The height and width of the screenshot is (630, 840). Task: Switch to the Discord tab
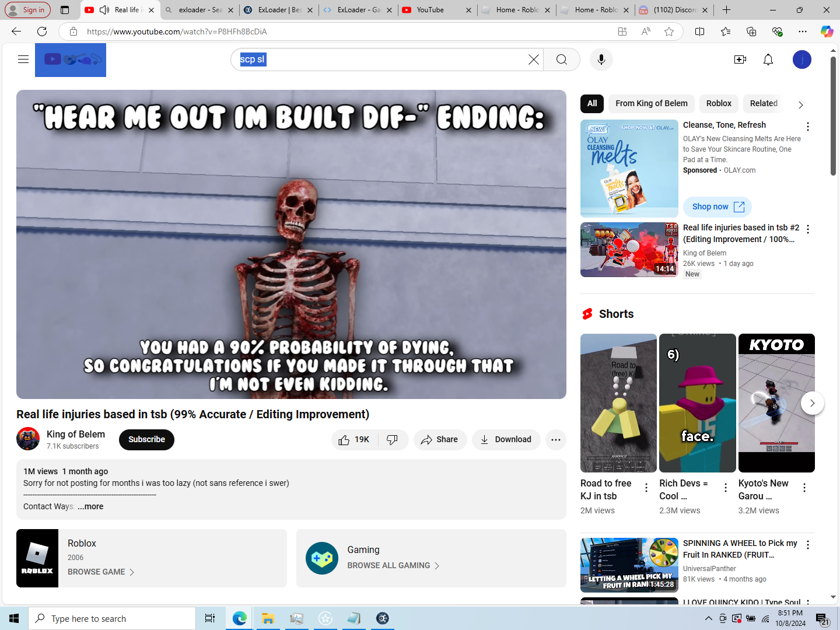pyautogui.click(x=673, y=10)
